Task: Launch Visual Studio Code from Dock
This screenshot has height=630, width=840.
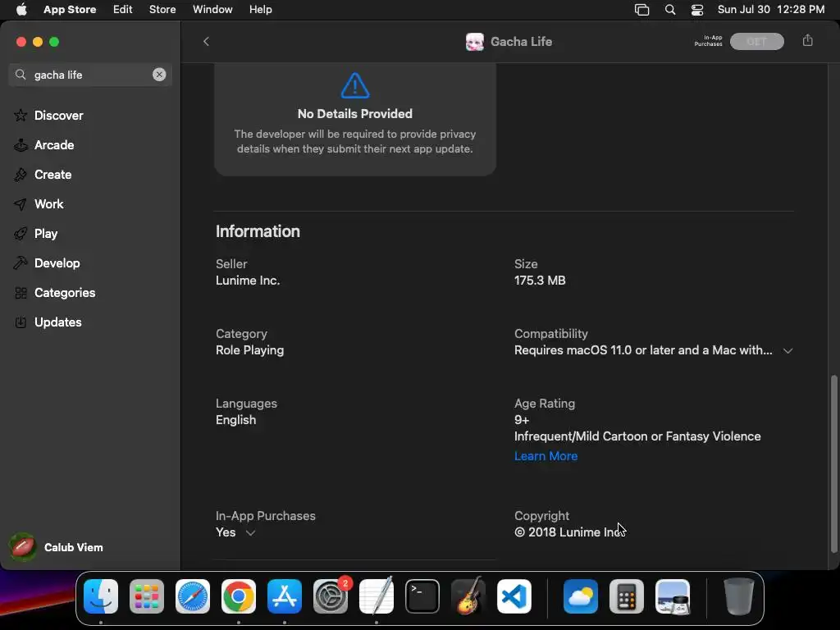Action: [514, 596]
